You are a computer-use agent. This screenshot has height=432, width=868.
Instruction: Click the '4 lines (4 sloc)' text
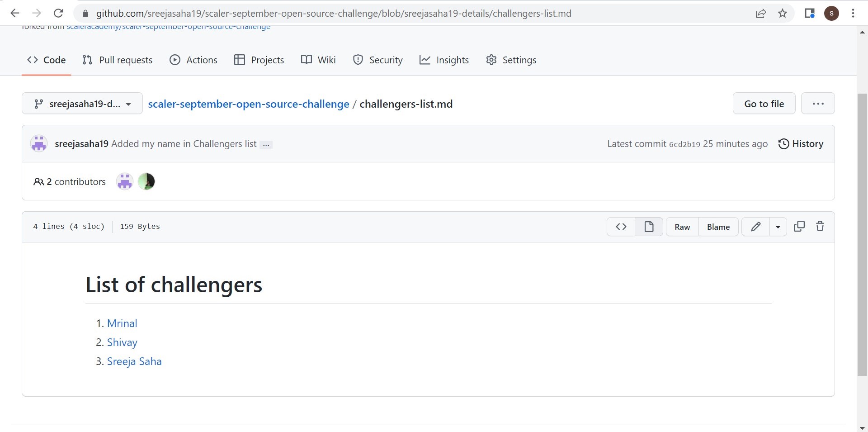69,227
